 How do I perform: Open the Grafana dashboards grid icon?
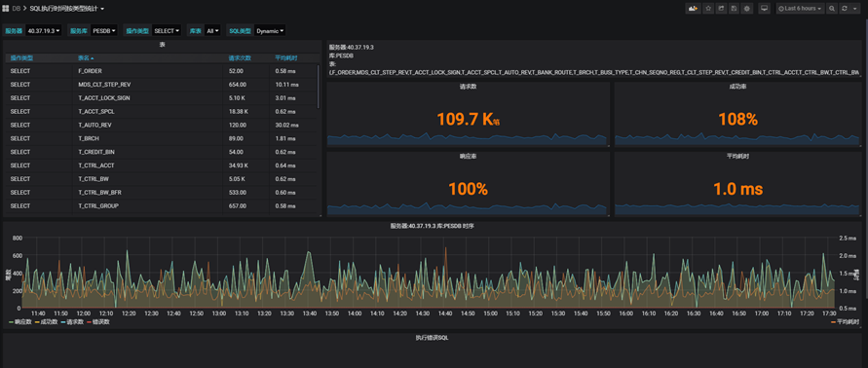coord(6,9)
